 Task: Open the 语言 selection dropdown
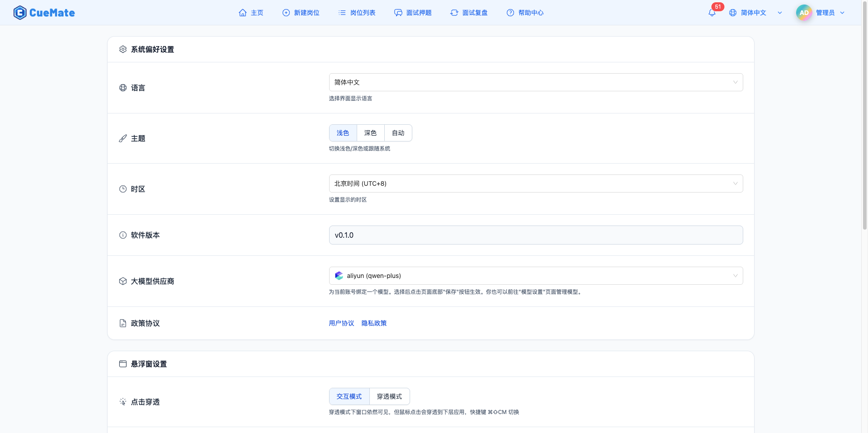click(x=536, y=82)
